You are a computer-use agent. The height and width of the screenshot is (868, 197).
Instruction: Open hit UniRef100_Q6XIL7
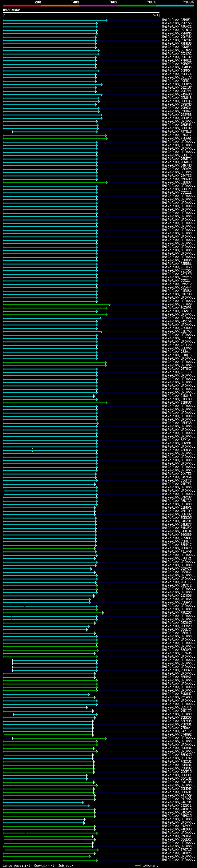(x=177, y=582)
